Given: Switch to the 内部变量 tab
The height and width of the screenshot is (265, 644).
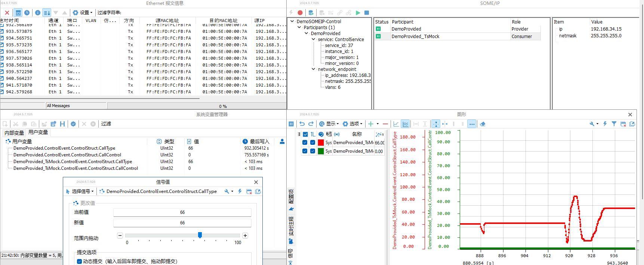Looking at the screenshot, I should coord(14,132).
